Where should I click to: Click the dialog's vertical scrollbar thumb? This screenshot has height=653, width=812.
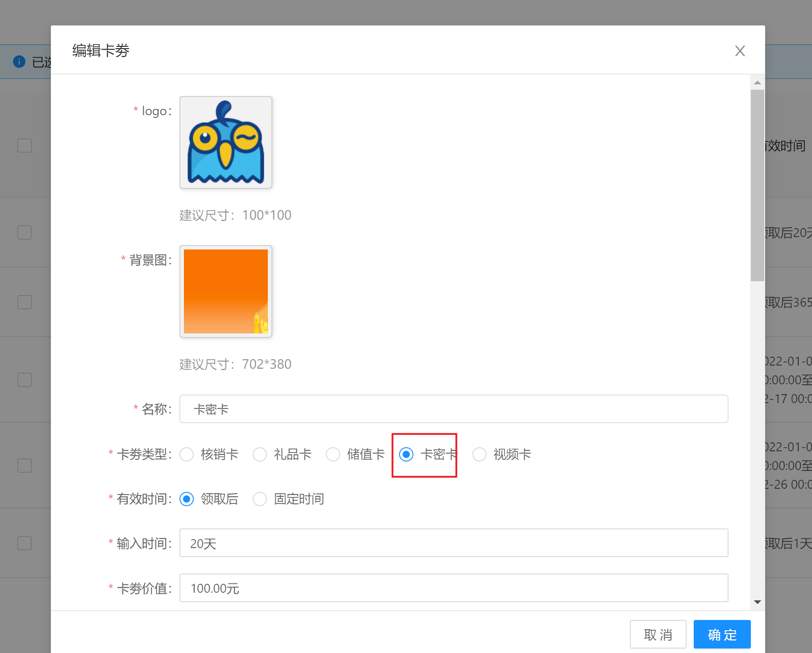[x=758, y=185]
